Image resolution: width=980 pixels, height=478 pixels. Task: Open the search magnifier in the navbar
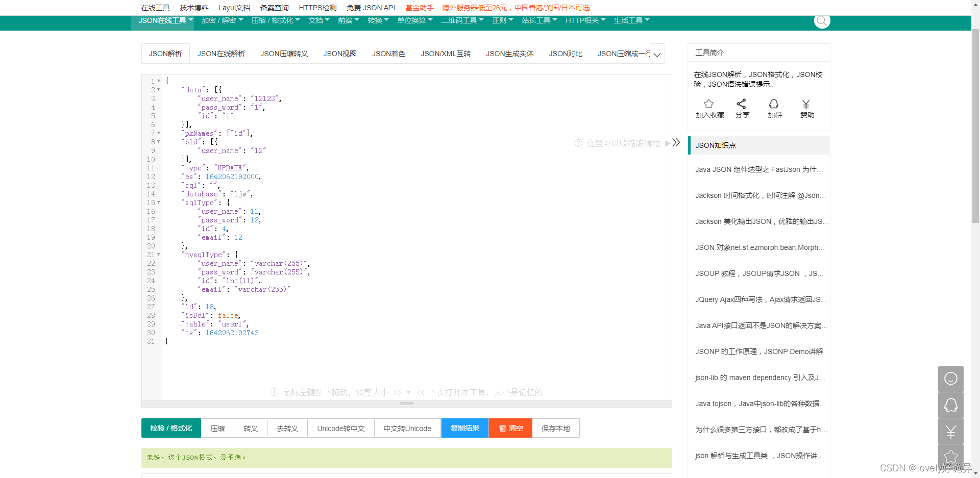[821, 21]
